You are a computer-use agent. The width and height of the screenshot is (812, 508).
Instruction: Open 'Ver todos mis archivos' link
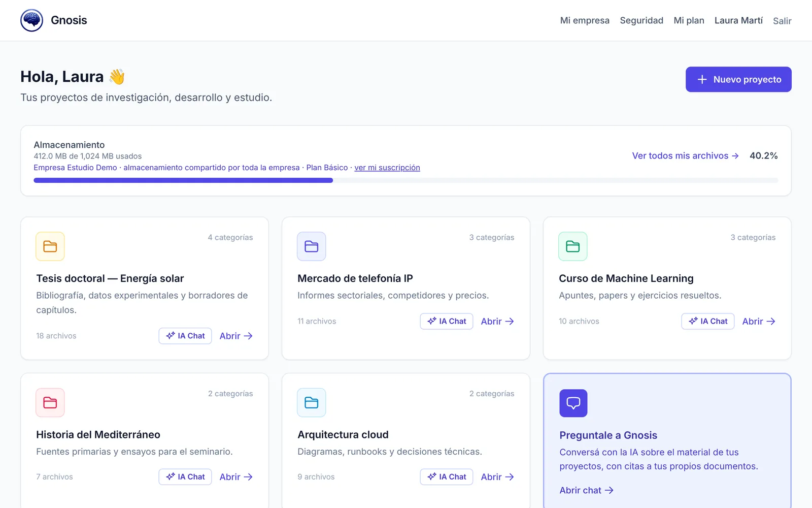pyautogui.click(x=685, y=156)
